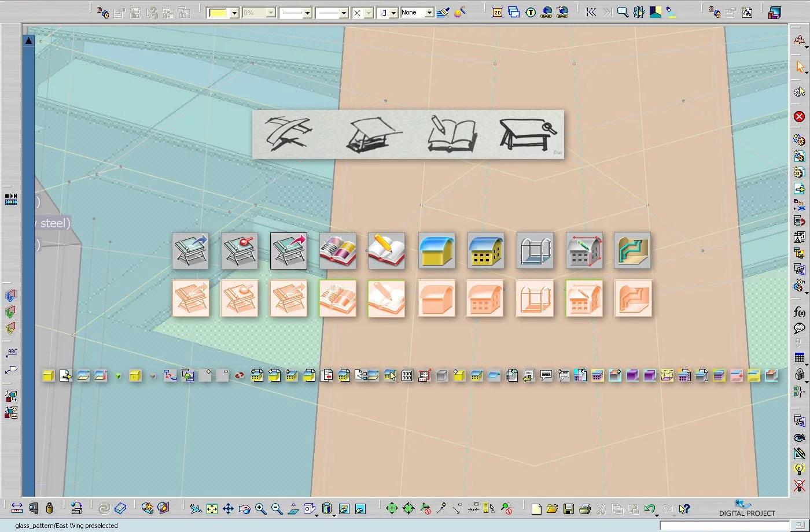Click the gray drafting table icon with black border
The height and width of the screenshot is (532, 810).
point(289,251)
